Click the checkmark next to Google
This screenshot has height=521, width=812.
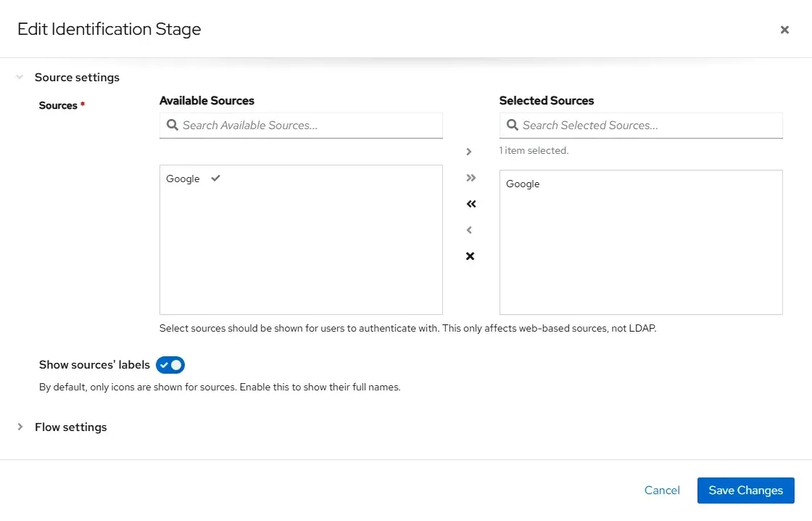coord(215,179)
